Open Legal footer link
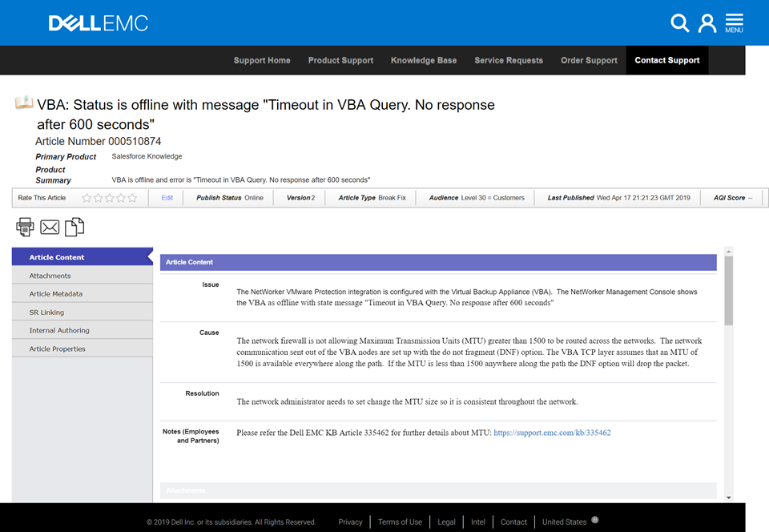This screenshot has height=532, width=769. click(446, 522)
